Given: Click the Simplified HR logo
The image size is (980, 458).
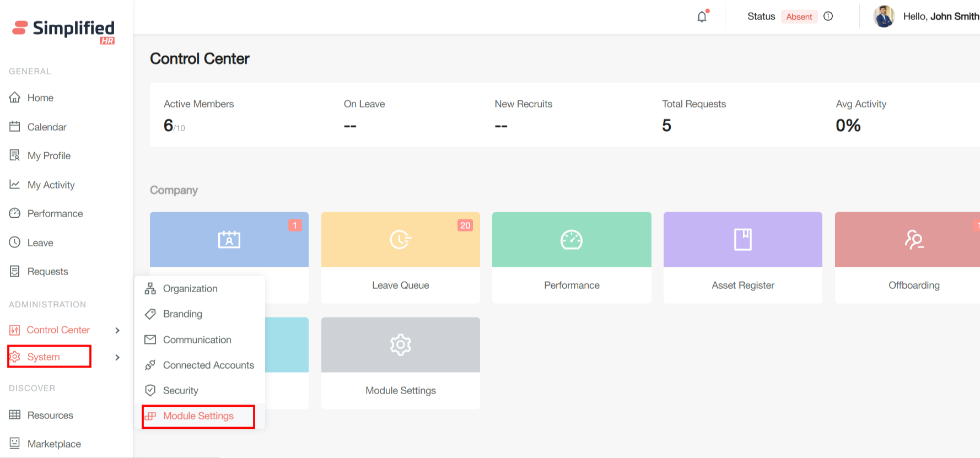Looking at the screenshot, I should [x=64, y=31].
